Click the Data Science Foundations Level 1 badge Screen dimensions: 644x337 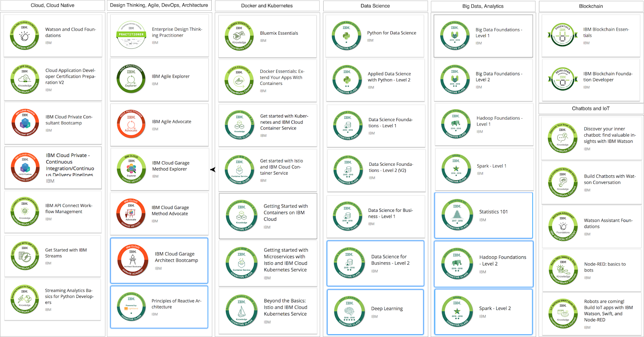(348, 125)
